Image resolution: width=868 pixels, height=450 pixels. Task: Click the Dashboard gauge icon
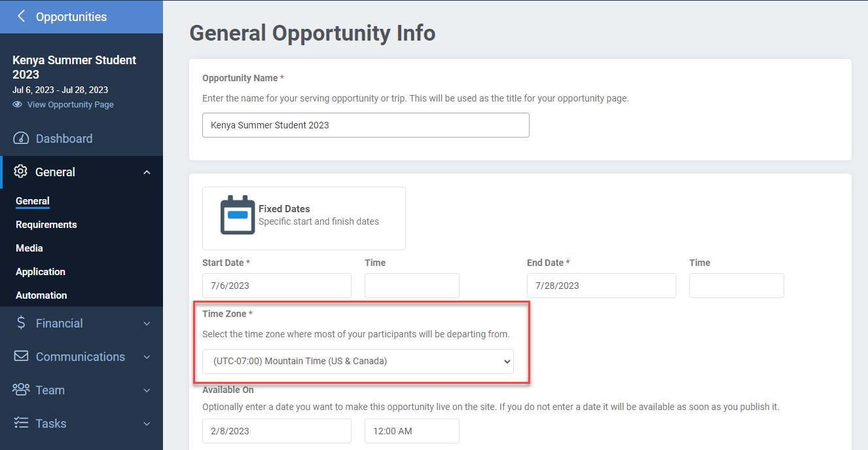21,138
